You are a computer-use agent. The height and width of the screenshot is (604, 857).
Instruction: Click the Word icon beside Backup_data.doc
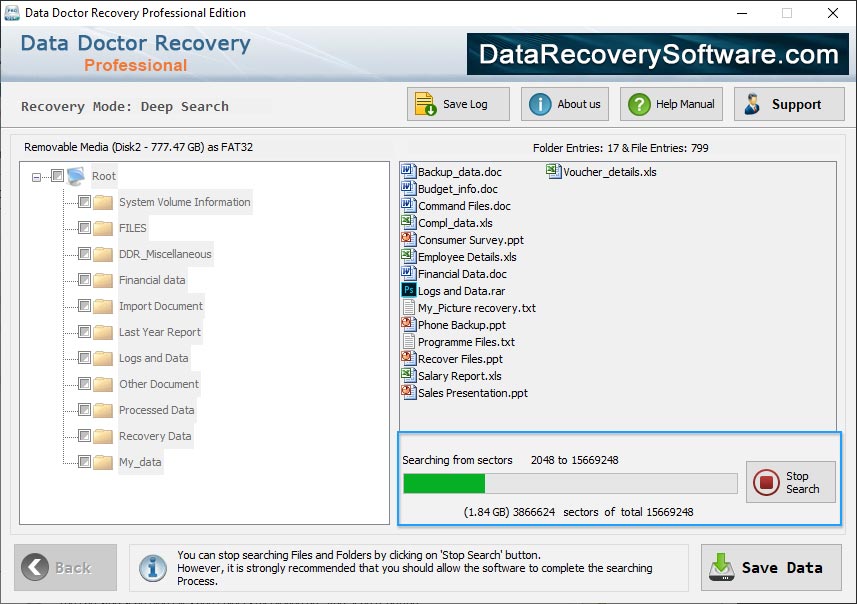[408, 171]
